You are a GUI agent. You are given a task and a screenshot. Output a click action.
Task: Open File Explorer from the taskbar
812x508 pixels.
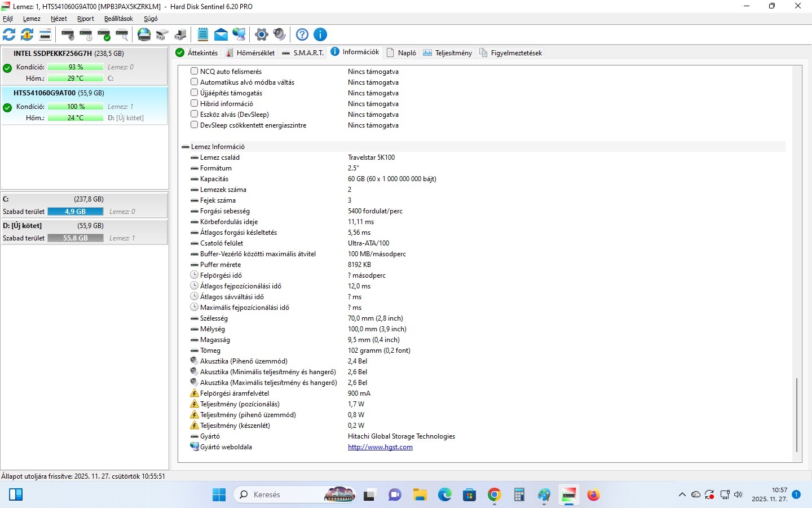[420, 495]
